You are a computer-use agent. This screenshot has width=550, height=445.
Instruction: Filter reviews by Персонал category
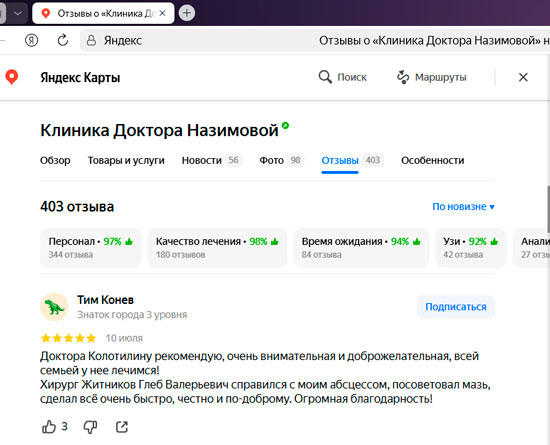pyautogui.click(x=91, y=248)
